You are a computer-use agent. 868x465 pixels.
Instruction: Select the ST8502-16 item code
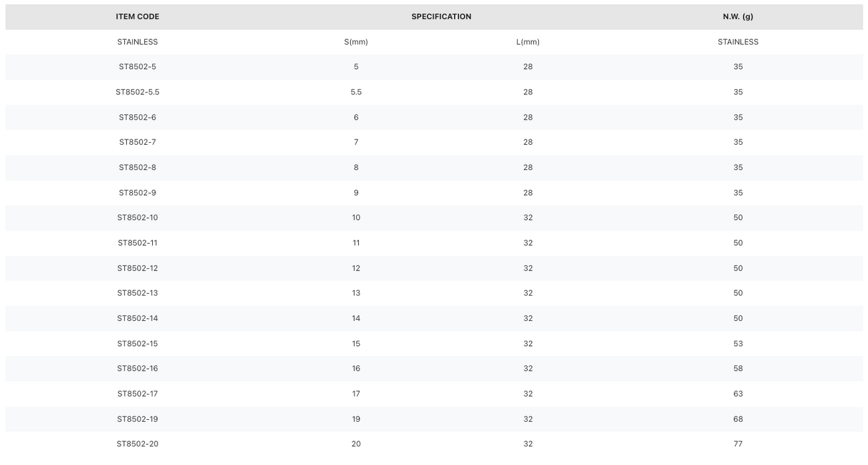point(138,369)
